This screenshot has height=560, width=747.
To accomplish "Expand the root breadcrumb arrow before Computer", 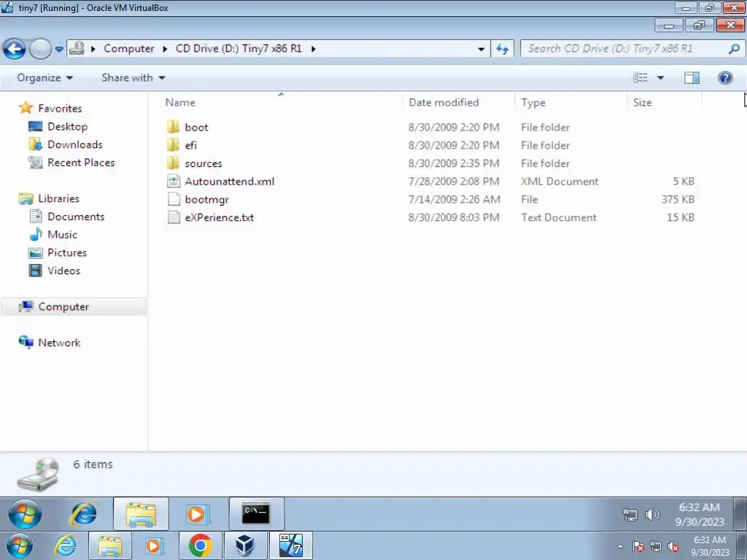I will click(x=93, y=49).
